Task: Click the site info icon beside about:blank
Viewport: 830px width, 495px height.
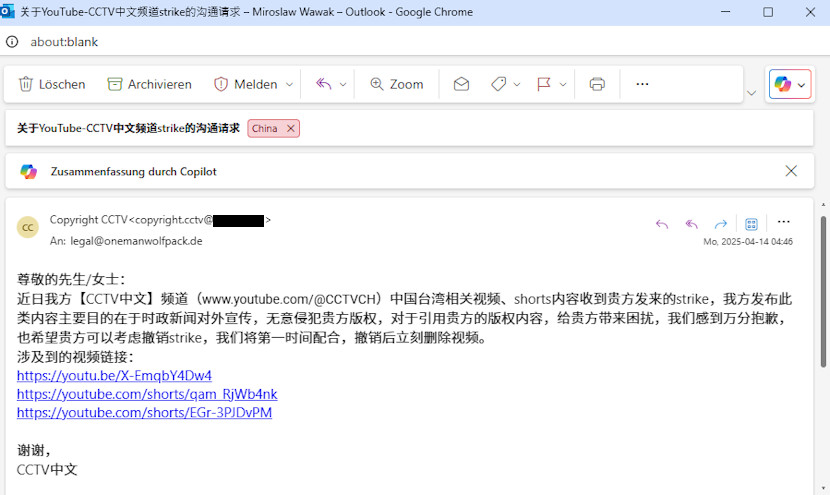Action: click(12, 42)
